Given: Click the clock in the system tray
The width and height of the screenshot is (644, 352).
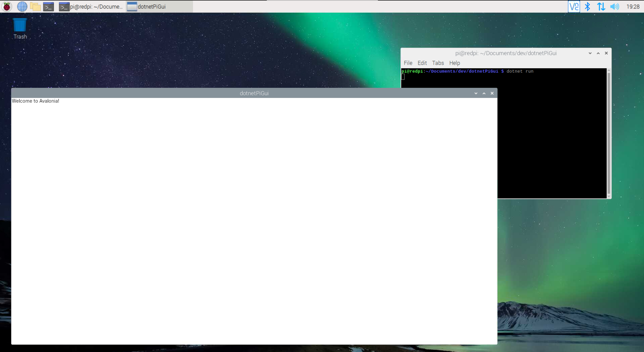Looking at the screenshot, I should click(633, 6).
